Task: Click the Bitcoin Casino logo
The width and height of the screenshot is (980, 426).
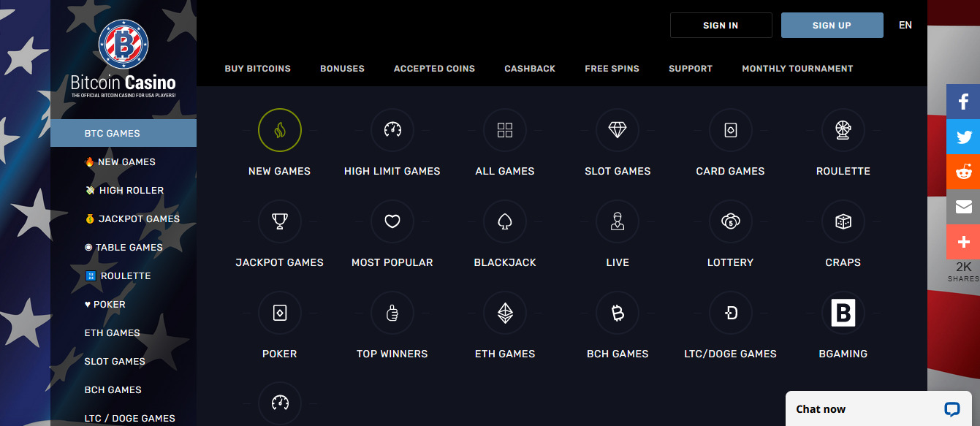Action: (124, 58)
